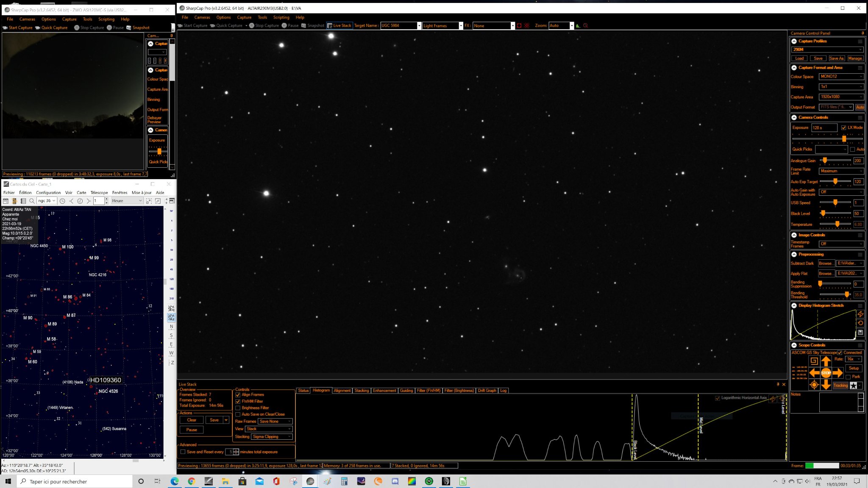868x488 pixels.
Task: Click the Az coordinate mode icon in Cartes du Ciel sidebar
Action: pyautogui.click(x=171, y=317)
